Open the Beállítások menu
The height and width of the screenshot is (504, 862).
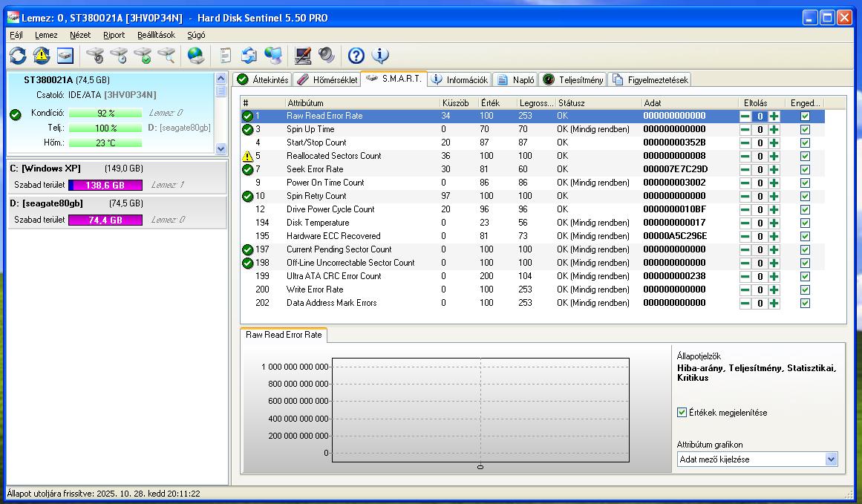tap(156, 35)
